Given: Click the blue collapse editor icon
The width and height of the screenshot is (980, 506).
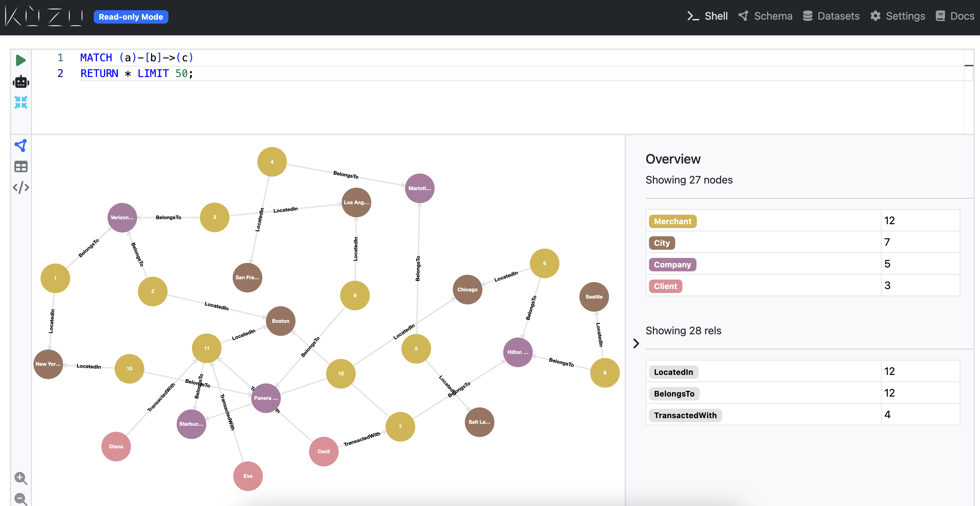Looking at the screenshot, I should pyautogui.click(x=21, y=102).
